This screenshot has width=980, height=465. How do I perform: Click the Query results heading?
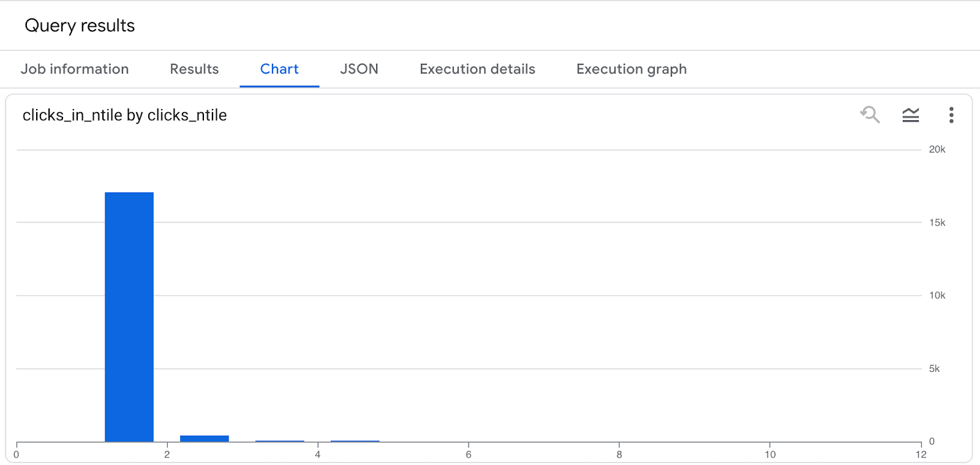[x=80, y=26]
